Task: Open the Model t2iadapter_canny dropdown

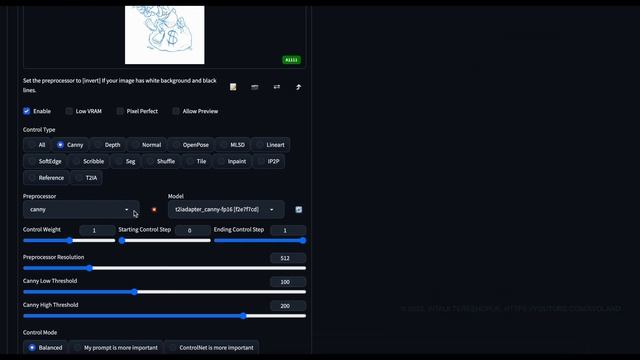Action: click(226, 210)
